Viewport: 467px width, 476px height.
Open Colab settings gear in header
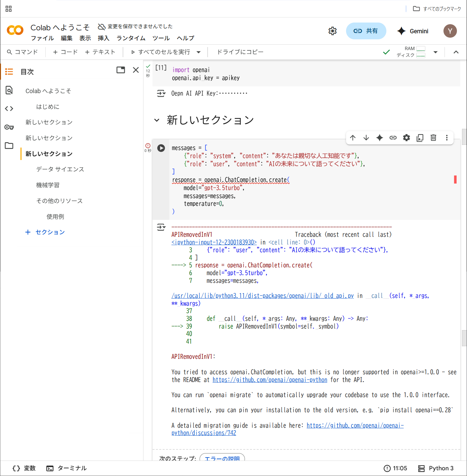pos(332,31)
